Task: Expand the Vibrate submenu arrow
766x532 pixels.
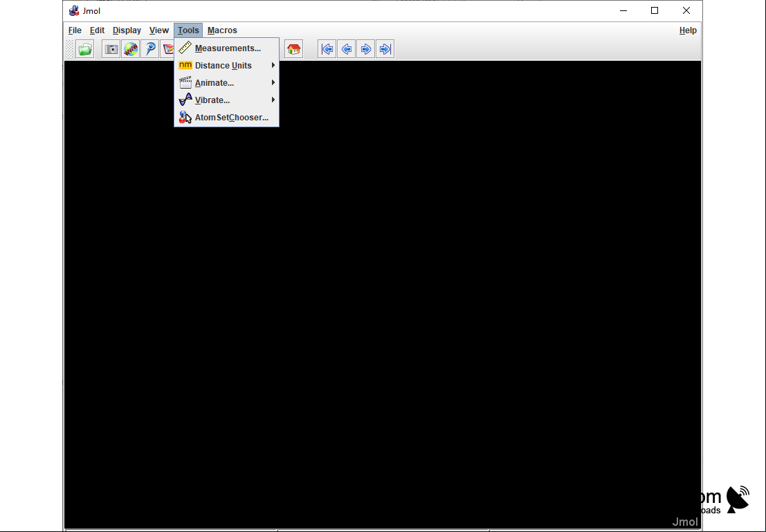Action: tap(273, 100)
